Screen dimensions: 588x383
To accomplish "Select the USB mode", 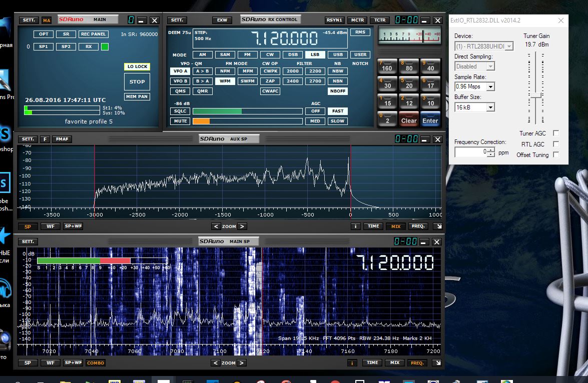I will (x=338, y=54).
